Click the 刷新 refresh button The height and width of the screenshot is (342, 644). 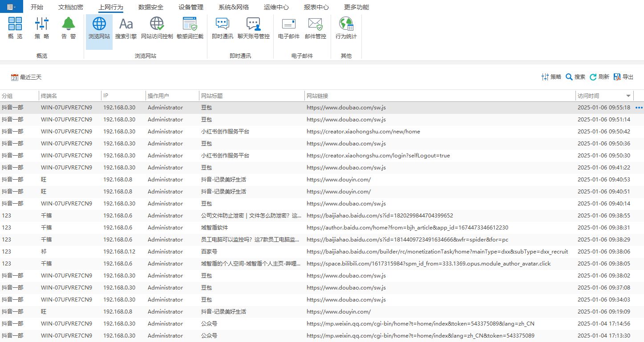599,77
